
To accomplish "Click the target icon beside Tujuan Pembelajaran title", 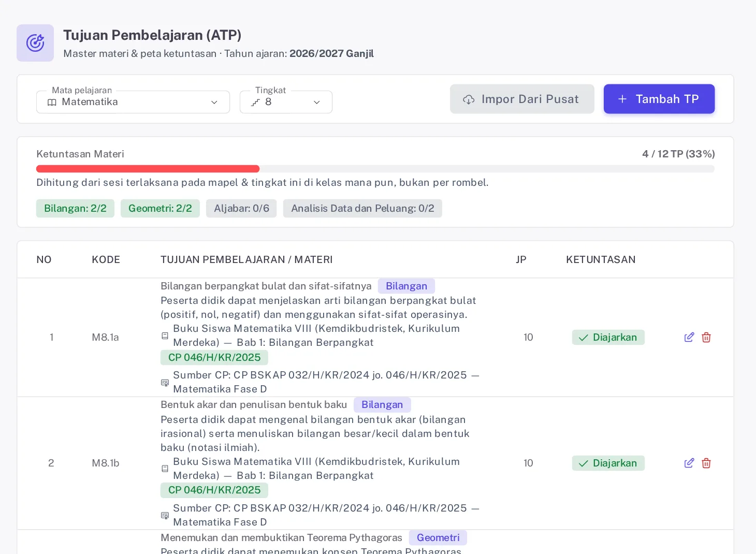I will pos(35,43).
